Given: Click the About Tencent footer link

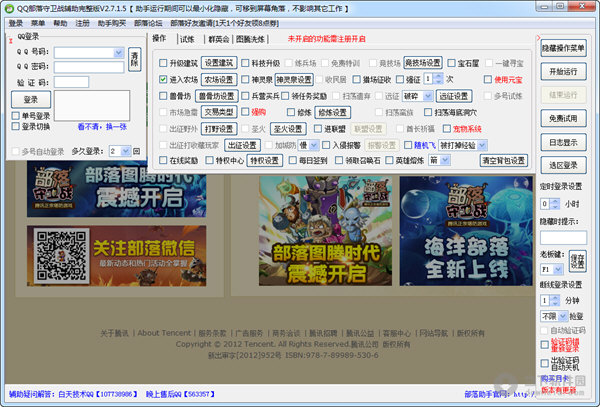Looking at the screenshot, I should (164, 333).
